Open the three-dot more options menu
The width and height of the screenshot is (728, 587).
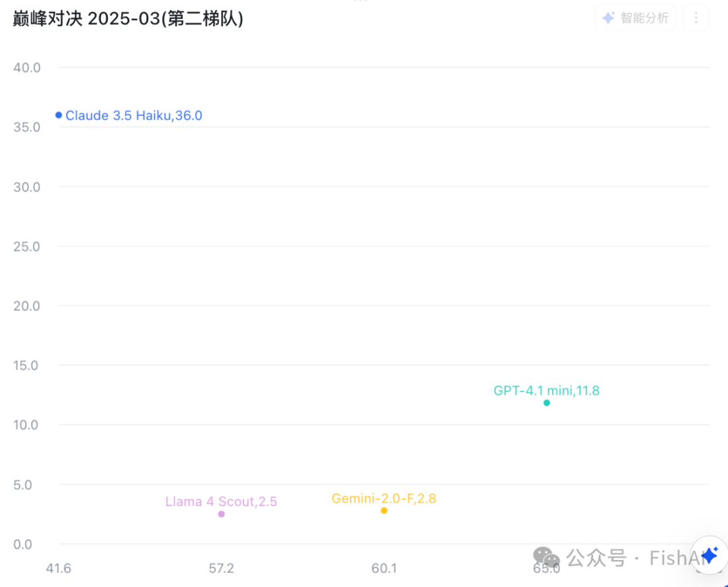click(696, 18)
